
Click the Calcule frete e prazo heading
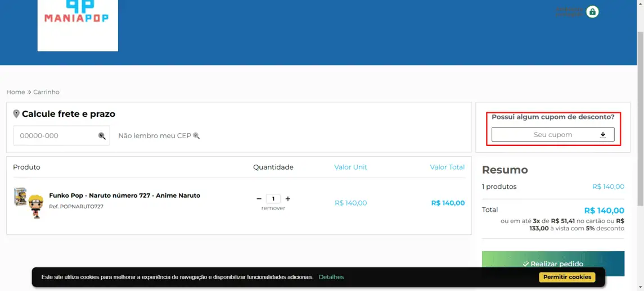[x=69, y=114]
